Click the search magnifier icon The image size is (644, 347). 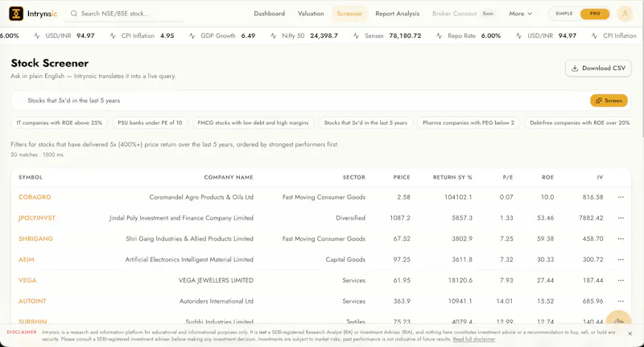coord(74,14)
